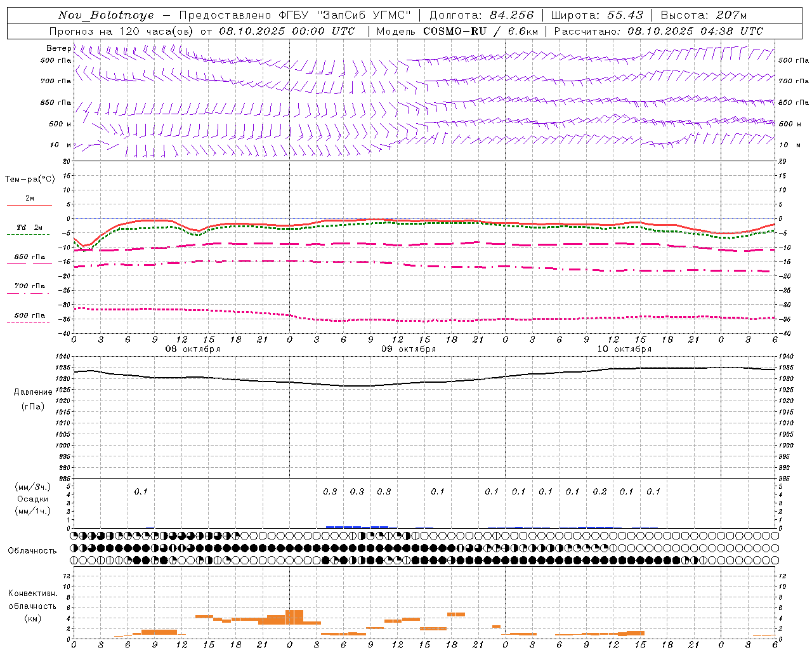Click the 'Тем-ра(°C)' temperature axis label

pos(30,180)
